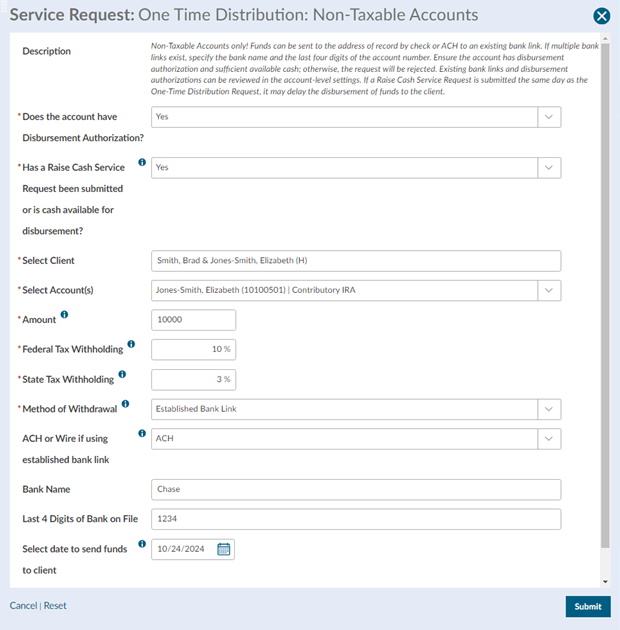Click info icon next to Amount
Screen dimensions: 620x630
click(x=65, y=315)
